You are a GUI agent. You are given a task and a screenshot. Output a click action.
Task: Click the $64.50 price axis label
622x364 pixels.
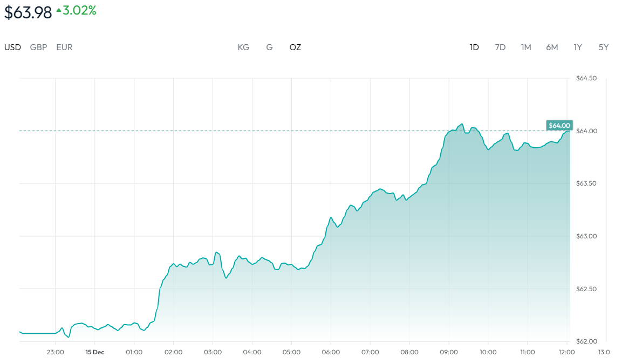[586, 79]
